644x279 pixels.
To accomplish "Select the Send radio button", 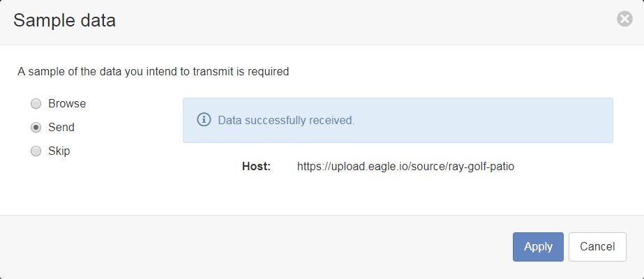I will [x=36, y=128].
